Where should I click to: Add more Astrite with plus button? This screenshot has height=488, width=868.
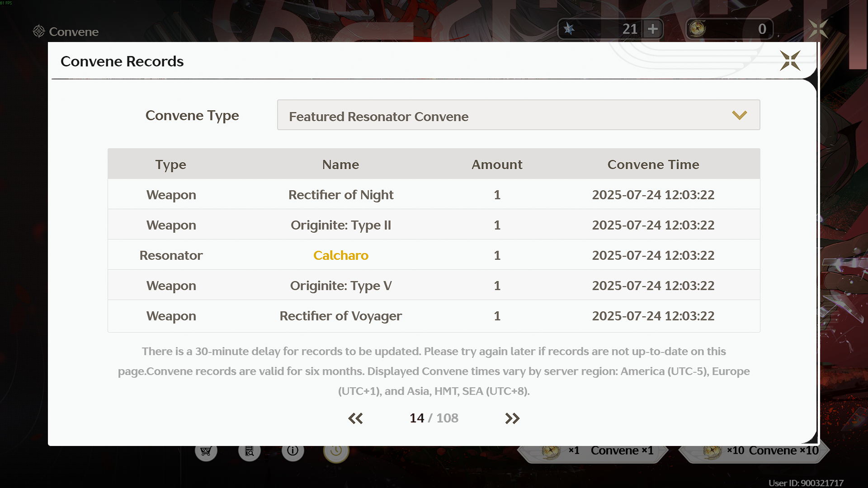coord(653,29)
